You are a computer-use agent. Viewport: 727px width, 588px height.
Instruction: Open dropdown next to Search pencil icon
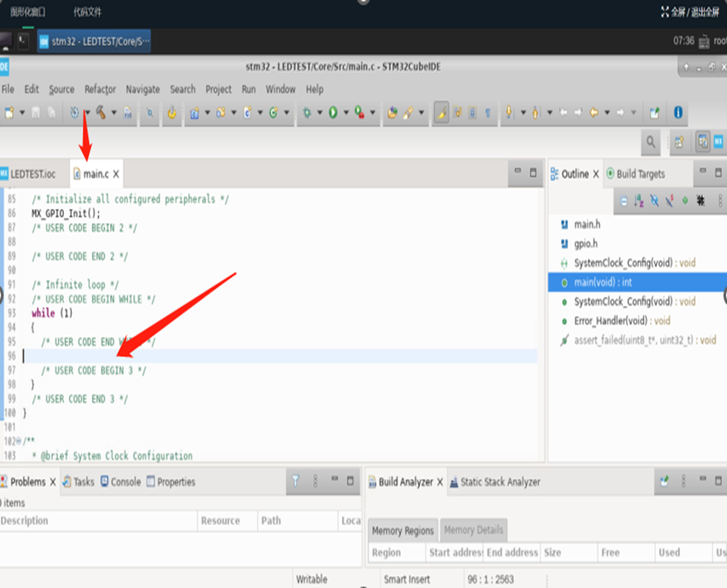point(421,113)
